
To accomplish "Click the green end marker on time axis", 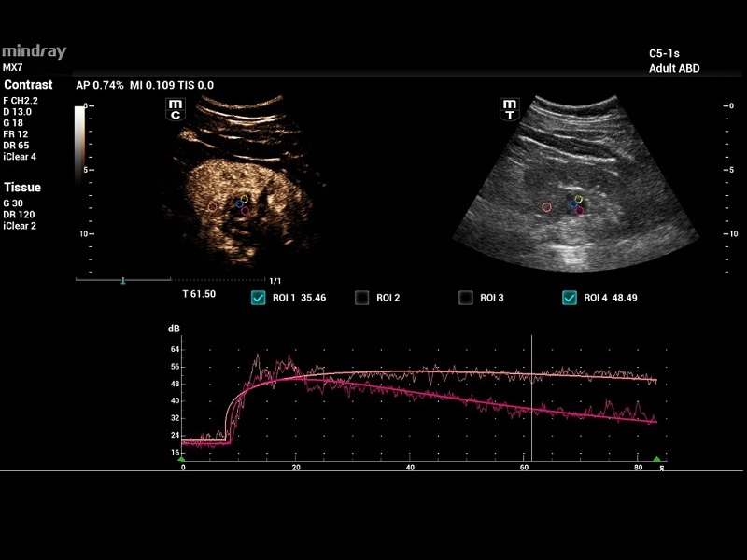I will click(x=656, y=459).
